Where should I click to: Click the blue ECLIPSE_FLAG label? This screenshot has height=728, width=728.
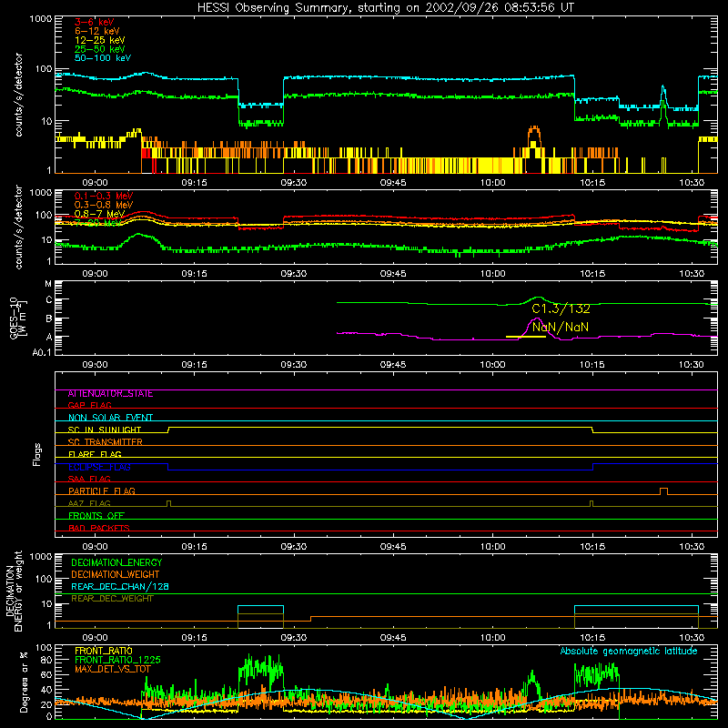[99, 467]
